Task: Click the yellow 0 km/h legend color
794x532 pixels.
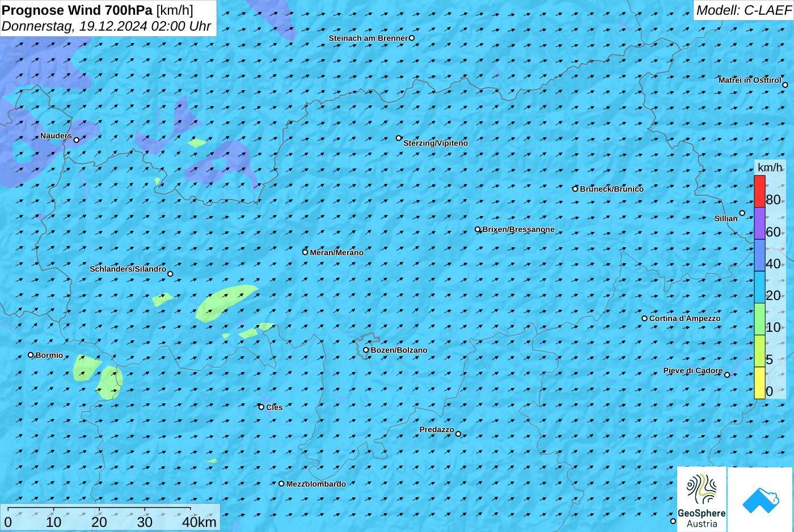Action: [x=759, y=383]
